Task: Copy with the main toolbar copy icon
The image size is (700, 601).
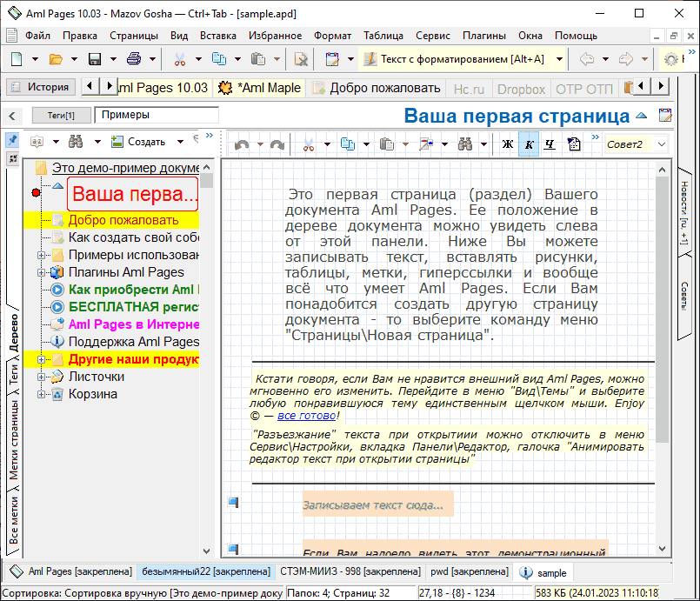Action: [x=219, y=59]
